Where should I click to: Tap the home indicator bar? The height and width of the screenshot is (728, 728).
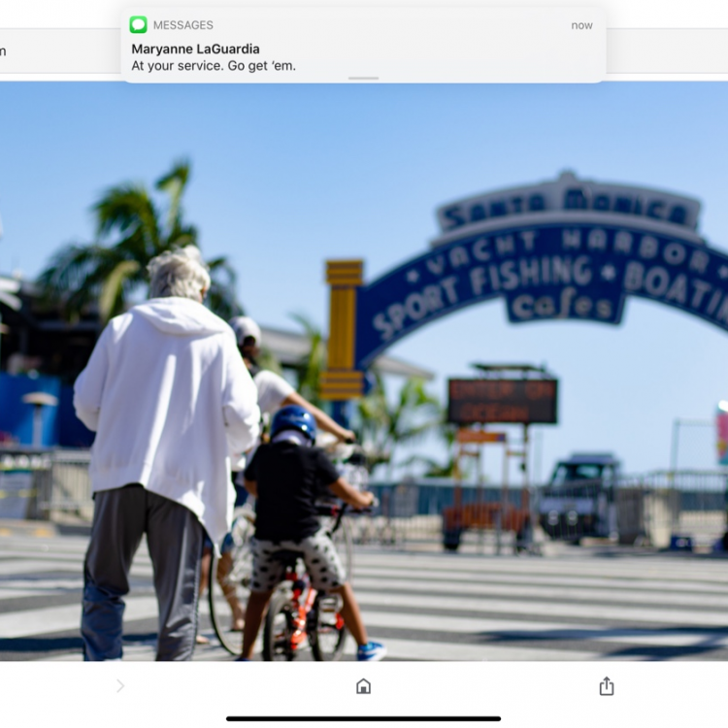tap(364, 718)
